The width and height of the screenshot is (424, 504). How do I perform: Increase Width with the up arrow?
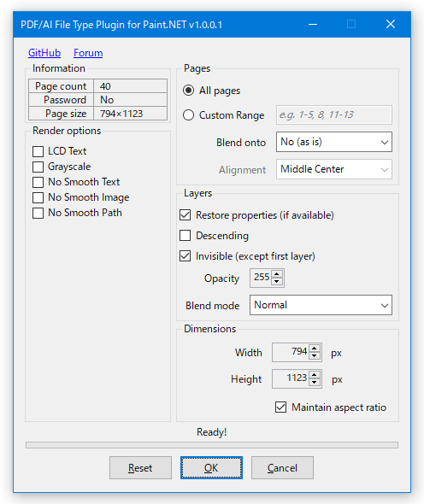(x=315, y=349)
